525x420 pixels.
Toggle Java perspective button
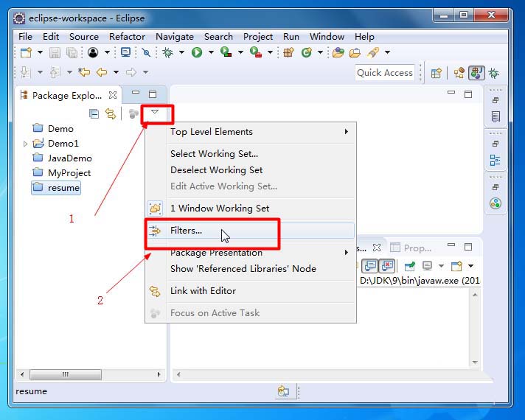476,73
